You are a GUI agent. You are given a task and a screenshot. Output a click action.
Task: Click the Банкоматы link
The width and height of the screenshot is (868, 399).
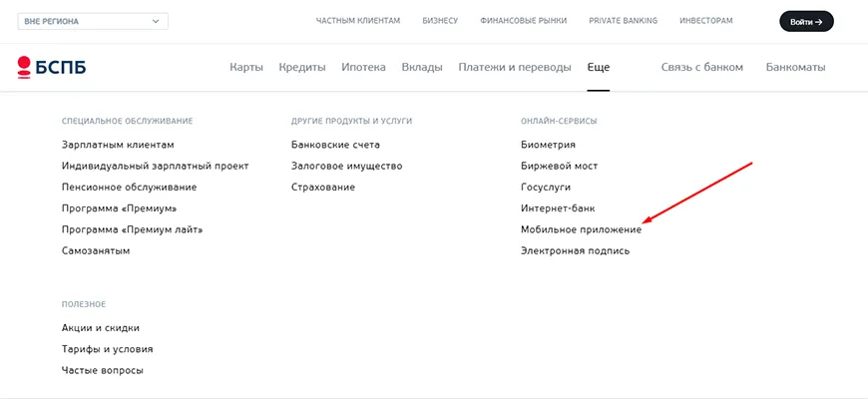click(795, 68)
